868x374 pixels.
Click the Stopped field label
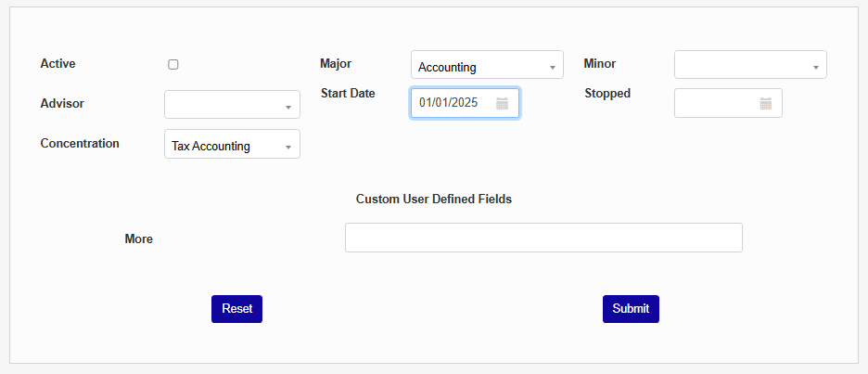pos(607,94)
